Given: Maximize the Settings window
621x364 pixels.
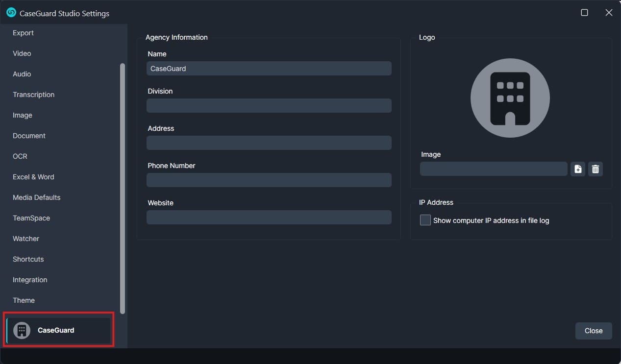Looking at the screenshot, I should 584,13.
